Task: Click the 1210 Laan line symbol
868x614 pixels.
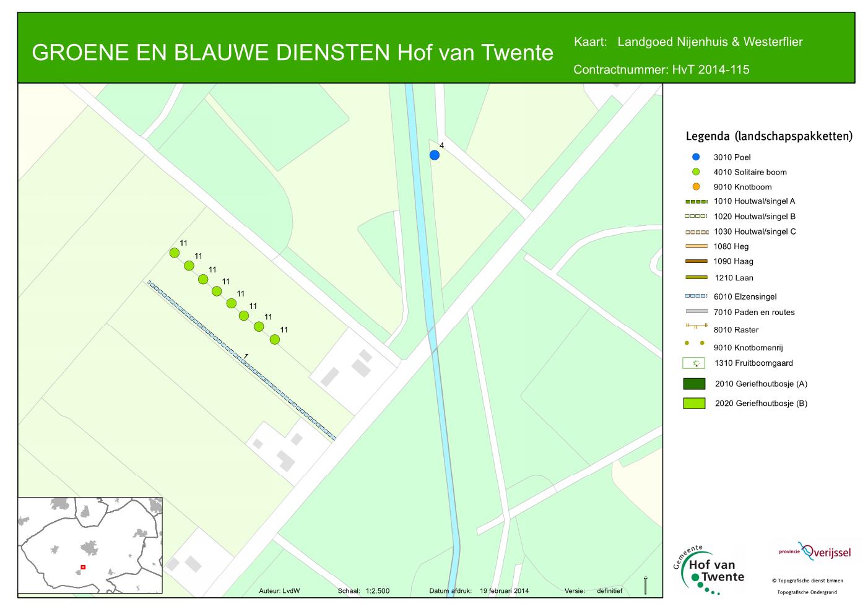Action: [x=695, y=277]
